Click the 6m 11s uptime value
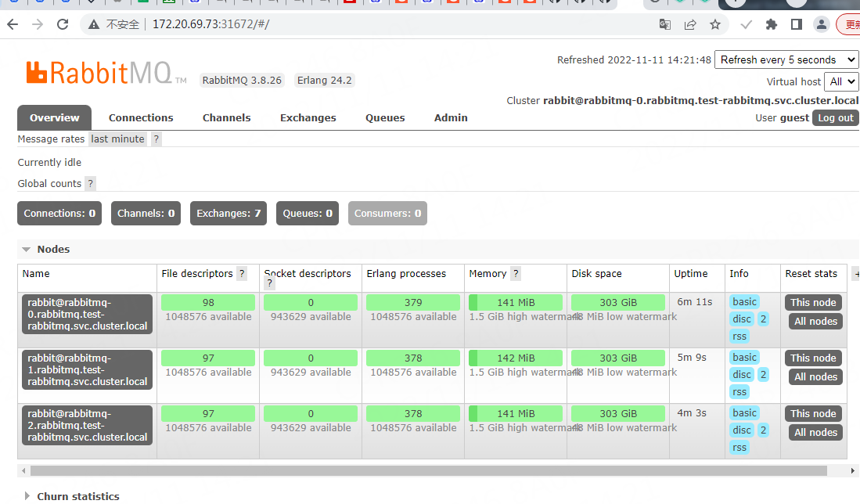This screenshot has height=504, width=860. 694,301
